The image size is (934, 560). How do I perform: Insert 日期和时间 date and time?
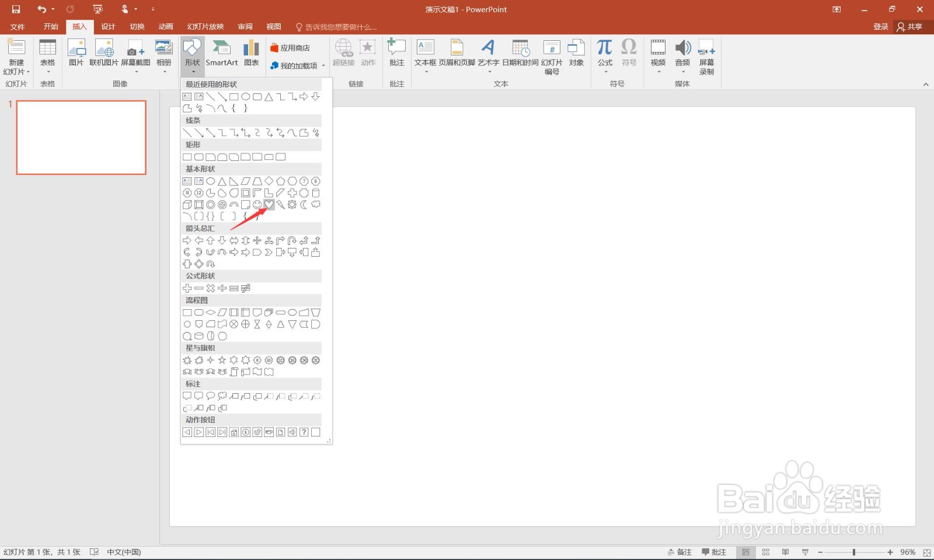tap(520, 52)
